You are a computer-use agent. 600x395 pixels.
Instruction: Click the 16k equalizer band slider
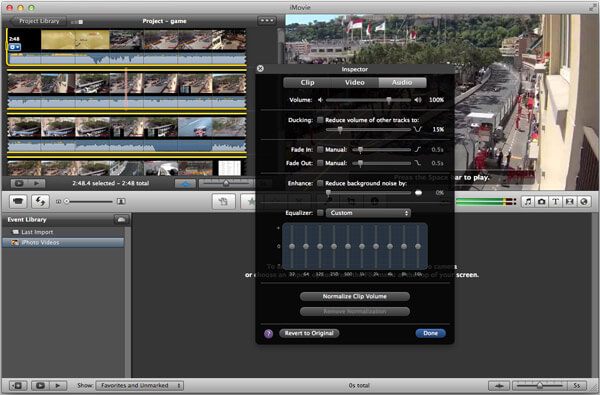click(x=418, y=247)
